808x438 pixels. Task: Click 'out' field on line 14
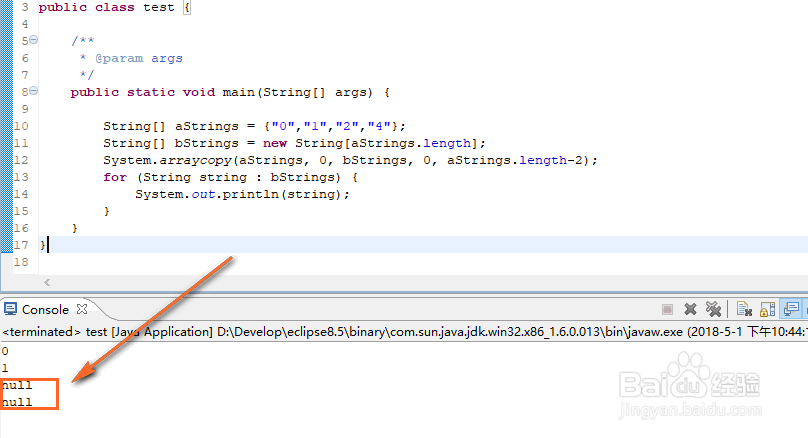pos(203,194)
